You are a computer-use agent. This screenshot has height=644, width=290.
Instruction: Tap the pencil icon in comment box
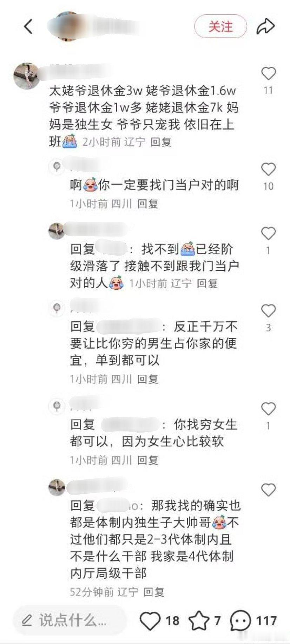pos(27,621)
